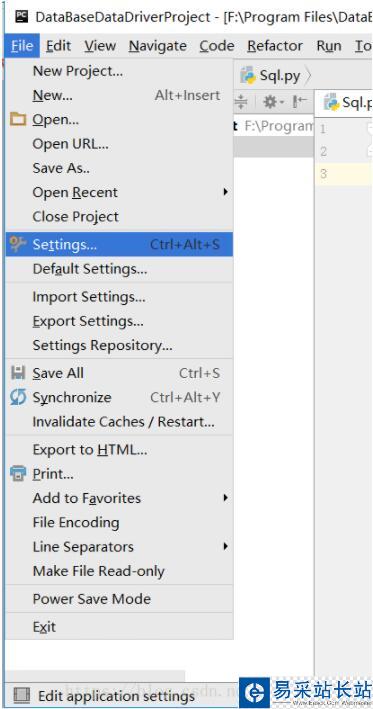Screen dimensions: 373x709
Task: Click the hide panel arrow icon
Action: [300, 102]
